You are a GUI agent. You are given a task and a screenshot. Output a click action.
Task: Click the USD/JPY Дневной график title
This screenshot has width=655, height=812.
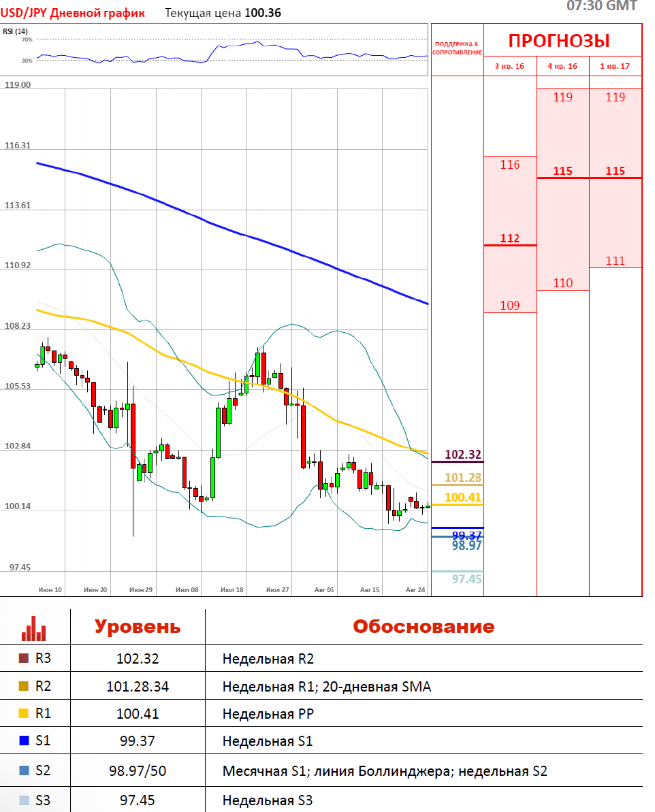pos(73,13)
